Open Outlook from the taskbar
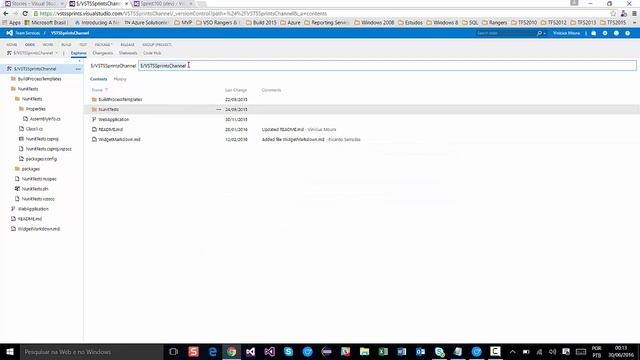Screen dimensions: 640x360 tap(420, 352)
